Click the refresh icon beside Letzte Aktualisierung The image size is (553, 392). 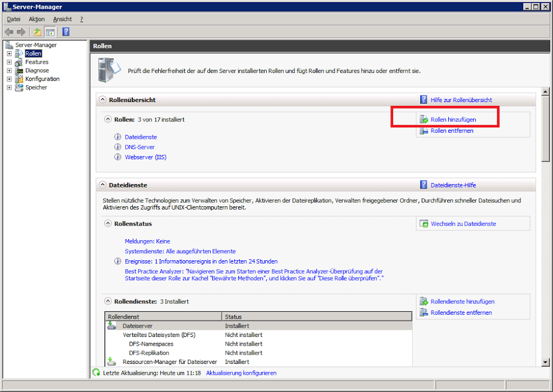[x=96, y=373]
